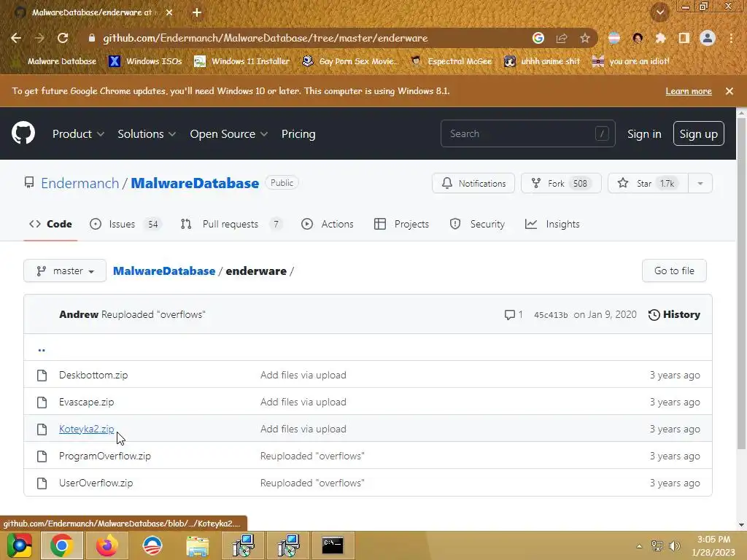Go back with the browser back arrow
The image size is (747, 560).
[16, 38]
